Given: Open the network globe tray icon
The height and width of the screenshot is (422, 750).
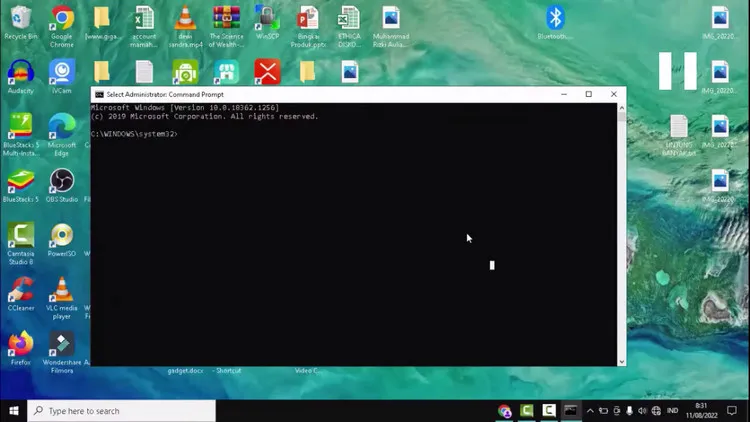Looking at the screenshot, I should point(656,411).
